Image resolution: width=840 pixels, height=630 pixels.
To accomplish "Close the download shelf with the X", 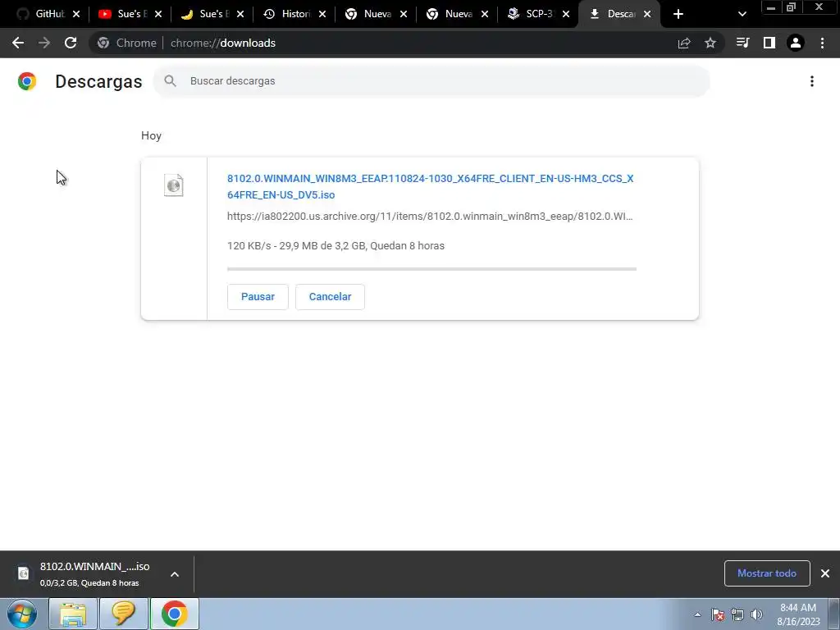I will click(825, 573).
